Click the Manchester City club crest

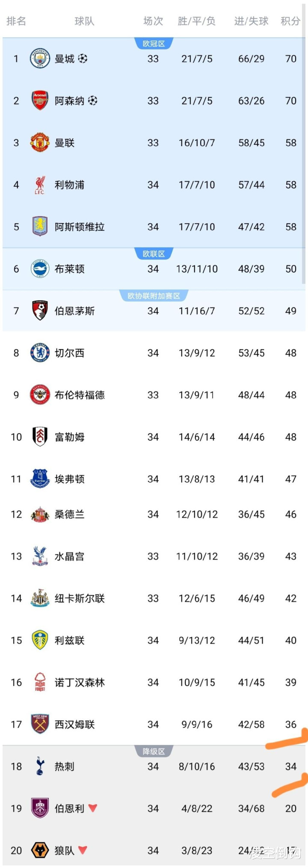[x=40, y=59]
